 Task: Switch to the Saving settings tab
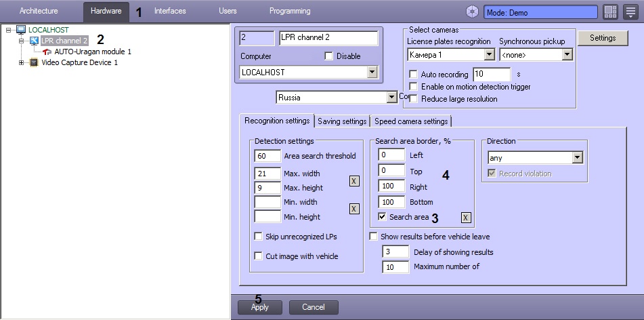point(342,121)
